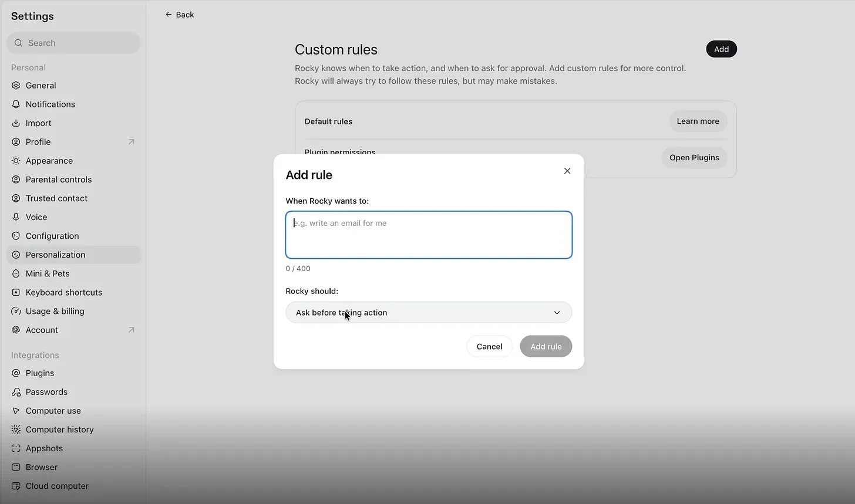Click the Mini & Pets icon

[x=16, y=273]
